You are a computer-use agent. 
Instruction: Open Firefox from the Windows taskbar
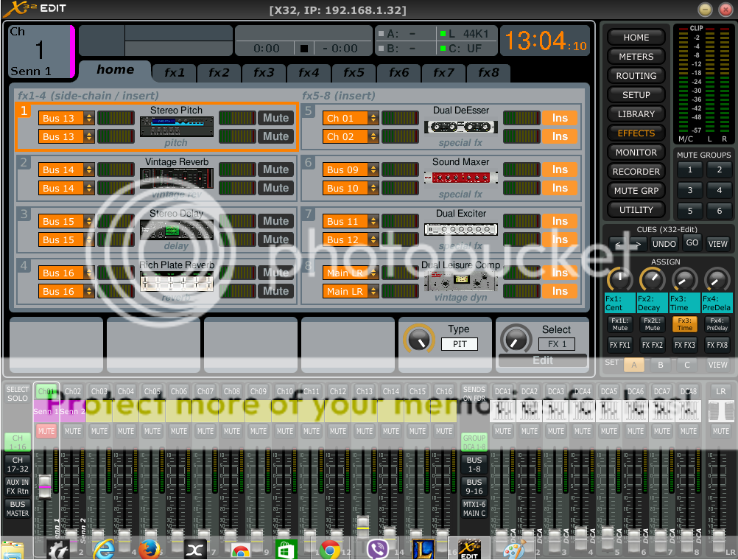pos(150,549)
